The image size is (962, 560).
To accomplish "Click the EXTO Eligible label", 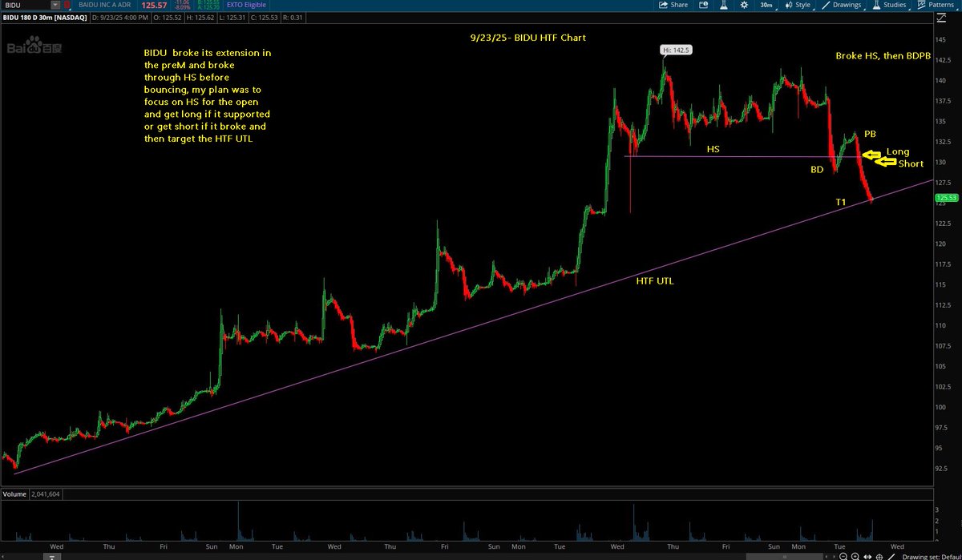I will [246, 5].
